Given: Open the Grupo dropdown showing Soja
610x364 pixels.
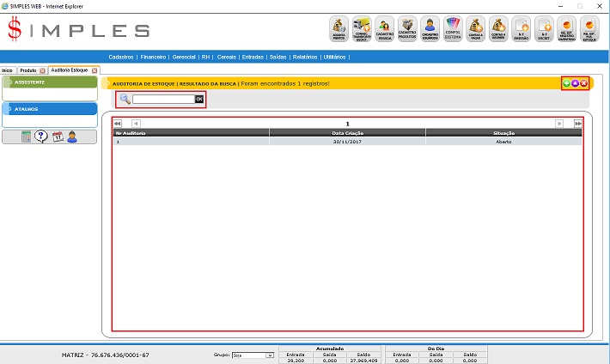Looking at the screenshot, I should click(253, 355).
